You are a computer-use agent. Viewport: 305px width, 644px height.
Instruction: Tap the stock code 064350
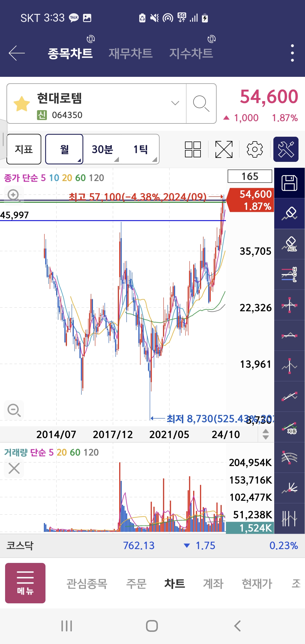pos(67,115)
